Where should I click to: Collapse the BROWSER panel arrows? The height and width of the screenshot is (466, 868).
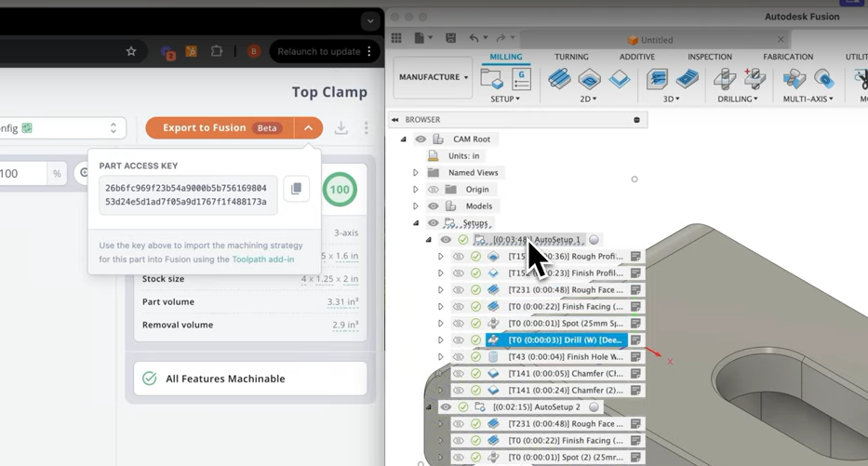click(394, 120)
